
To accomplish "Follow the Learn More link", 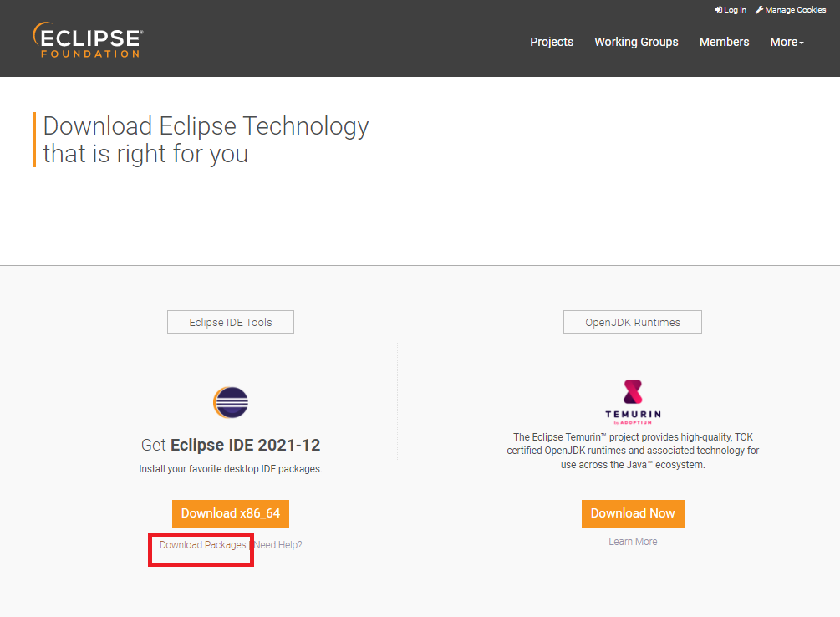I will [x=633, y=542].
